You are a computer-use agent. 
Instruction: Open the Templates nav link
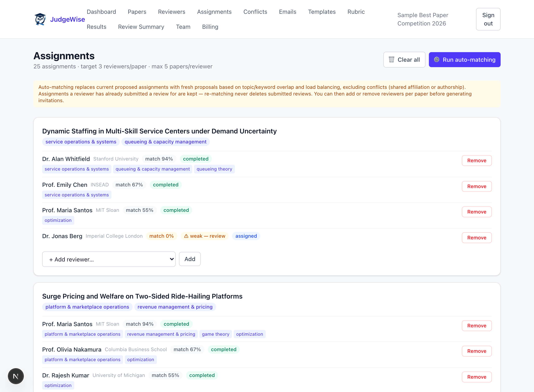tap(322, 12)
